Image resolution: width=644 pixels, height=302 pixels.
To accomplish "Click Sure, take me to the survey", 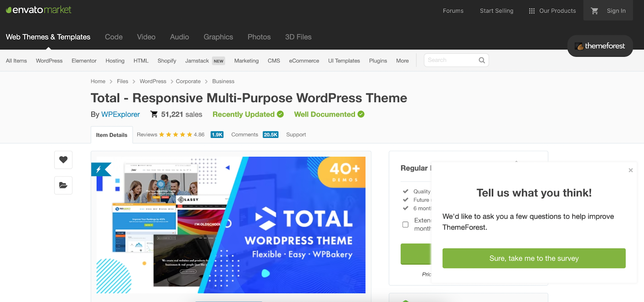I will pos(534,258).
